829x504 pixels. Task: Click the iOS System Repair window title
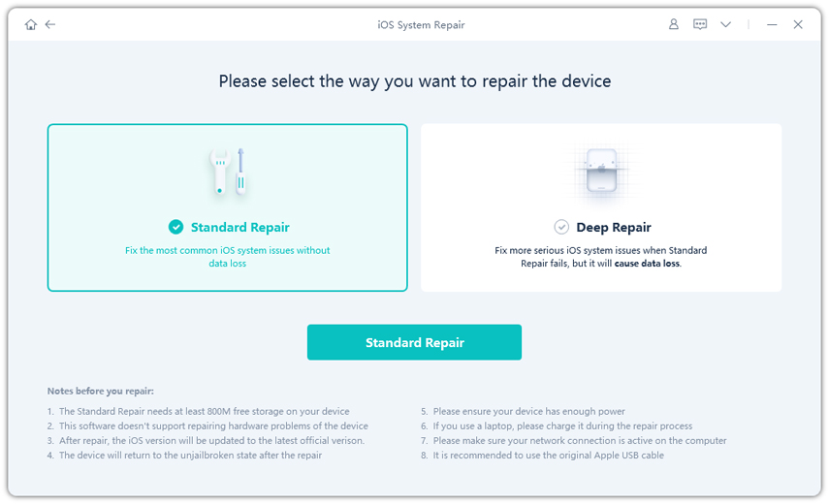pyautogui.click(x=421, y=24)
